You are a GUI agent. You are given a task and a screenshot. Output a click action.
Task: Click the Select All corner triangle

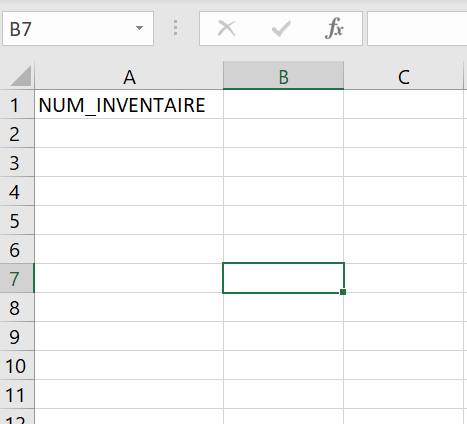click(x=20, y=76)
